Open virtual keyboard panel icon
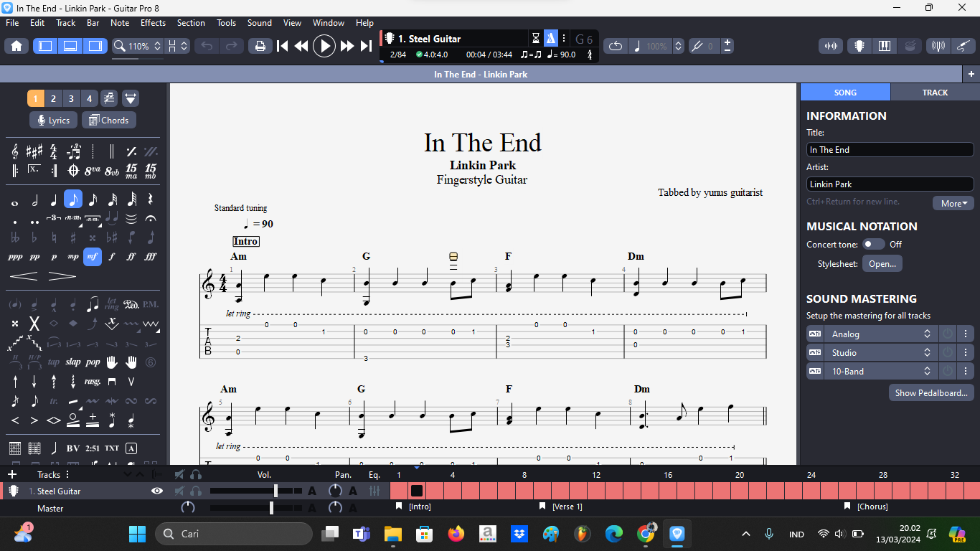 (884, 46)
